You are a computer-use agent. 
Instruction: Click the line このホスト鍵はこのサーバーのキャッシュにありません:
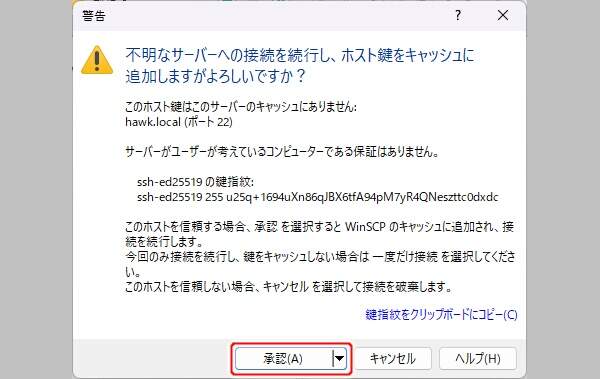pyautogui.click(x=241, y=107)
